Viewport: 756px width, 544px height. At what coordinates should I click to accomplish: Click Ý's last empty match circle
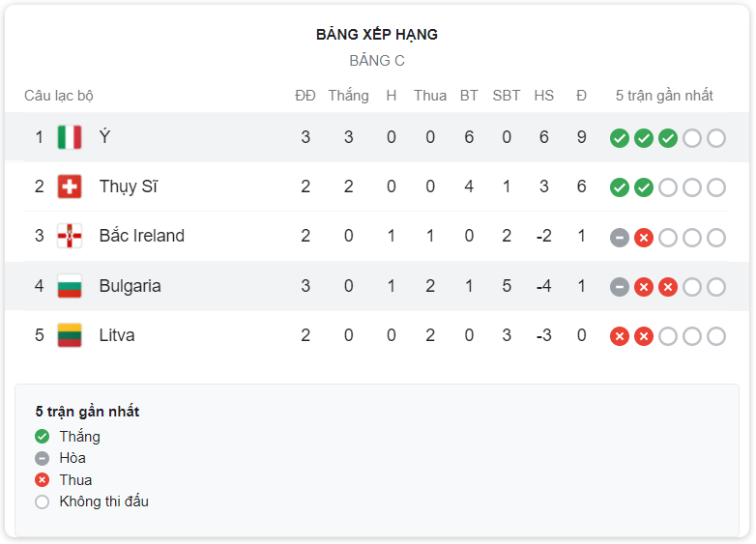pos(716,138)
